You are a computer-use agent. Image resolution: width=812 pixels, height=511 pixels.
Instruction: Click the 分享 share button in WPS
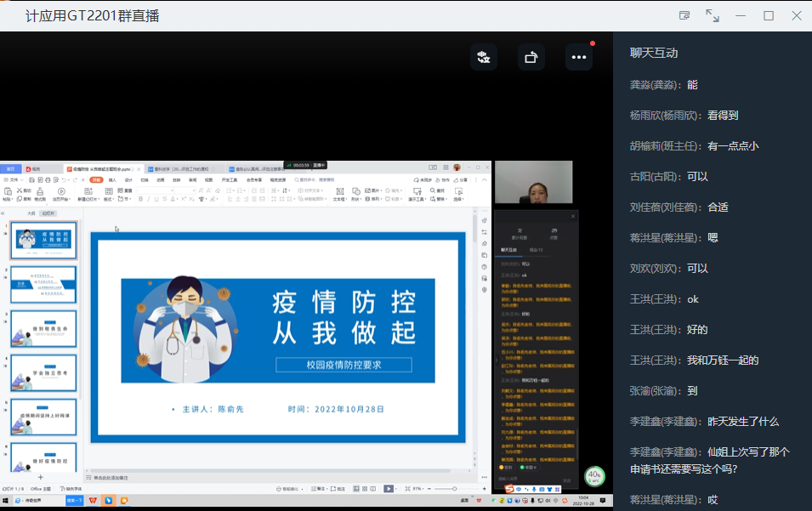pos(460,180)
